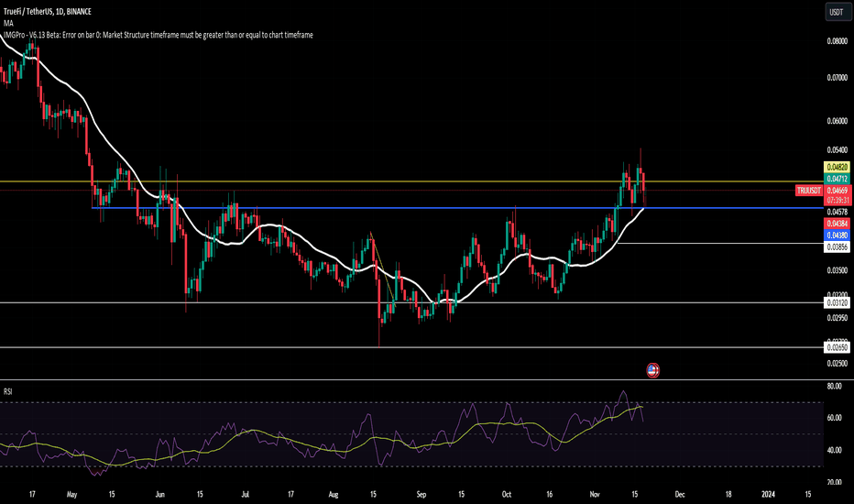This screenshot has height=504, width=854.
Task: Select the MA indicator legend label
Action: pyautogui.click(x=8, y=23)
